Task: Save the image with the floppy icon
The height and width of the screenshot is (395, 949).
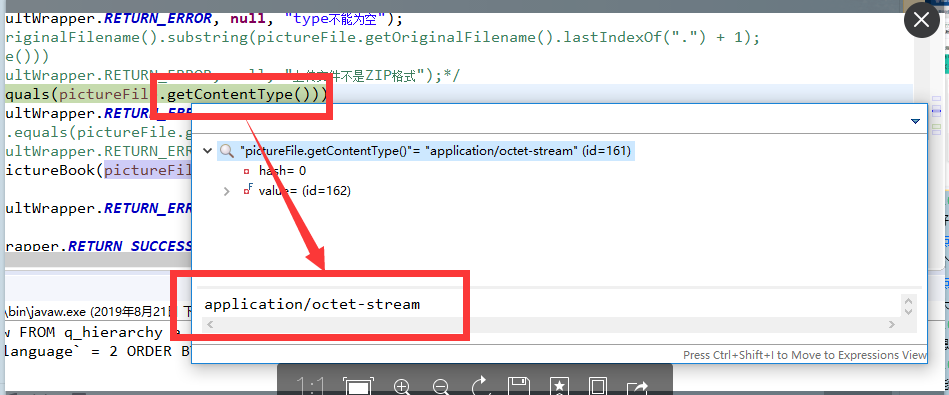Action: point(519,387)
